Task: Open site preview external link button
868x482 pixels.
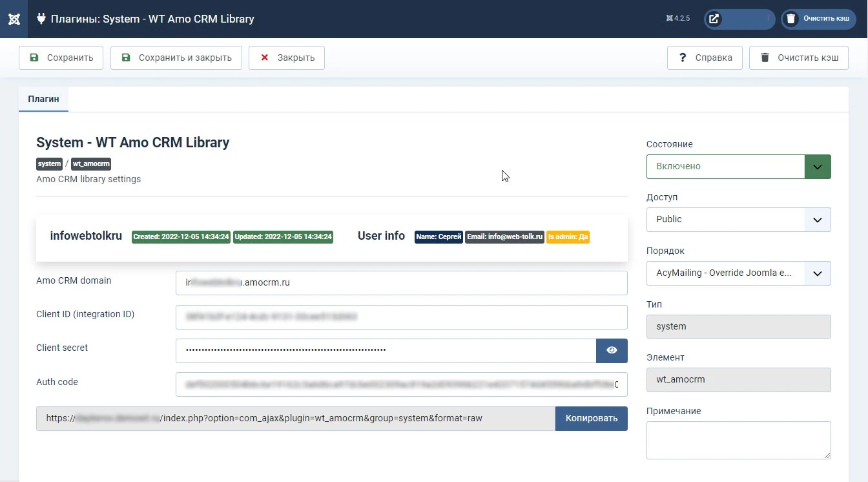Action: pos(739,19)
